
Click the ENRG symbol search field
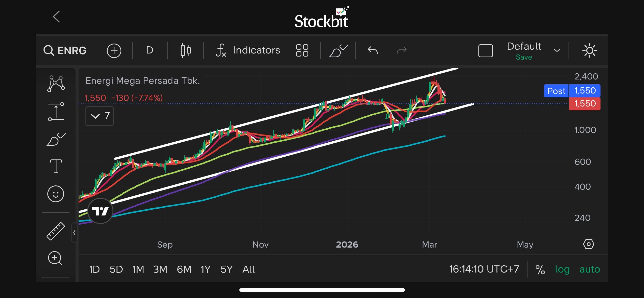coord(65,50)
